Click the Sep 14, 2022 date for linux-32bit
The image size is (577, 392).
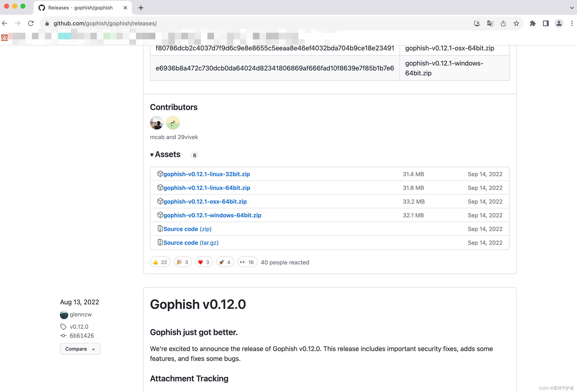[485, 174]
